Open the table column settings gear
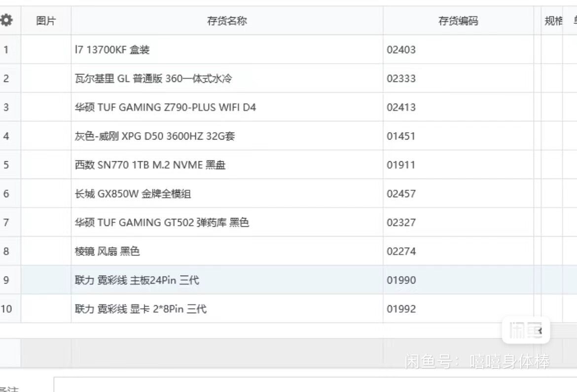The width and height of the screenshot is (577, 392). point(6,21)
